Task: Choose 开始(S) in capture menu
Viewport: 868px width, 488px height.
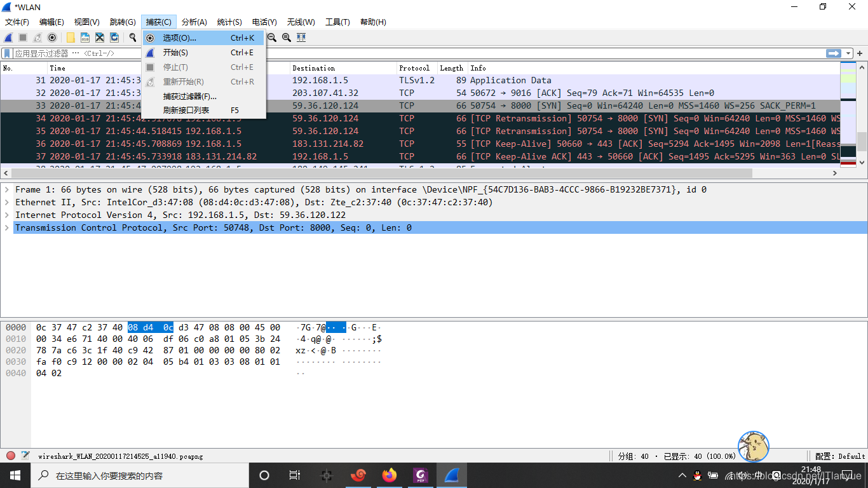Action: click(203, 53)
